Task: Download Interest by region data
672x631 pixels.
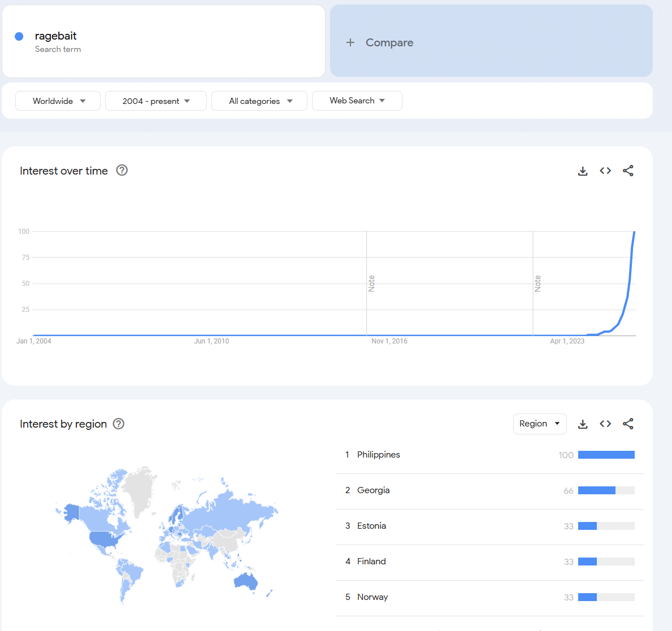Action: [x=583, y=424]
